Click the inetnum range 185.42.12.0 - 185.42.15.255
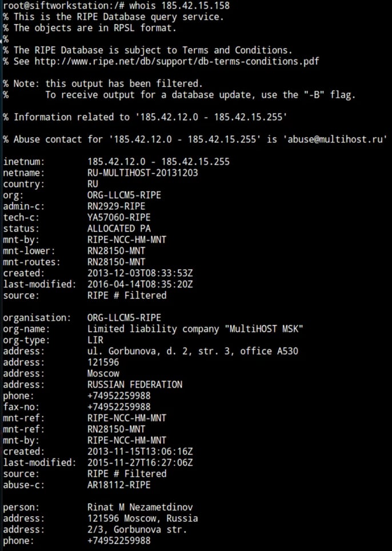 158,162
